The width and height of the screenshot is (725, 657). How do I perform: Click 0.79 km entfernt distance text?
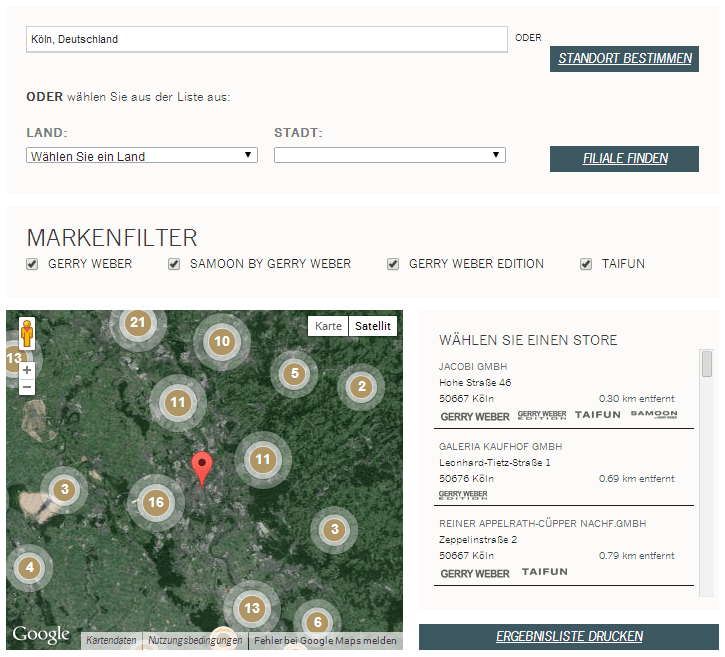pos(636,556)
